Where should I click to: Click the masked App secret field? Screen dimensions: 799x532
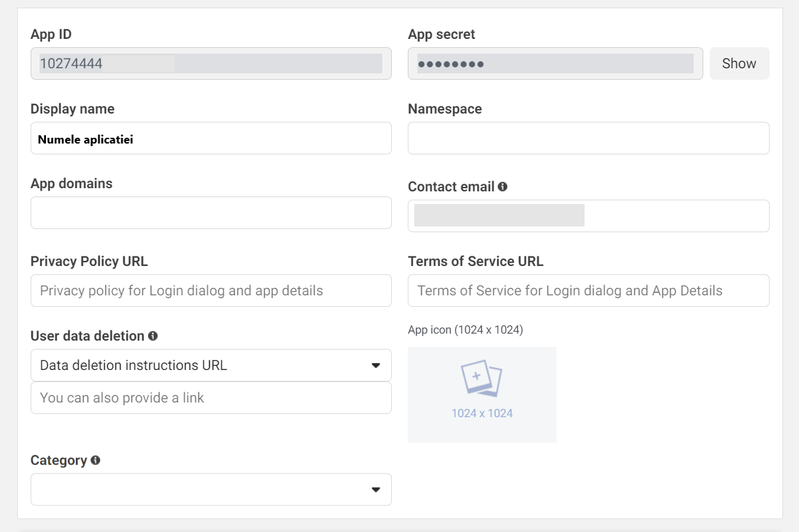(x=555, y=64)
